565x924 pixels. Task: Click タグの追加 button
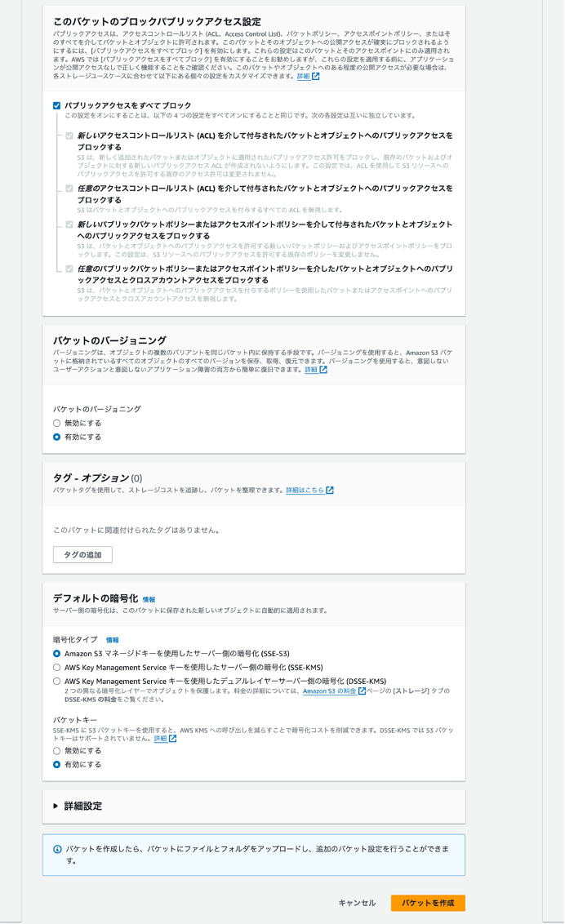pyautogui.click(x=82, y=554)
